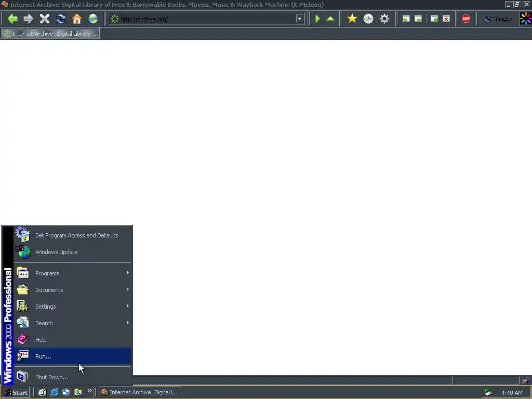Image resolution: width=532 pixels, height=399 pixels.
Task: Open browsing history with the clock icon
Action: point(368,19)
